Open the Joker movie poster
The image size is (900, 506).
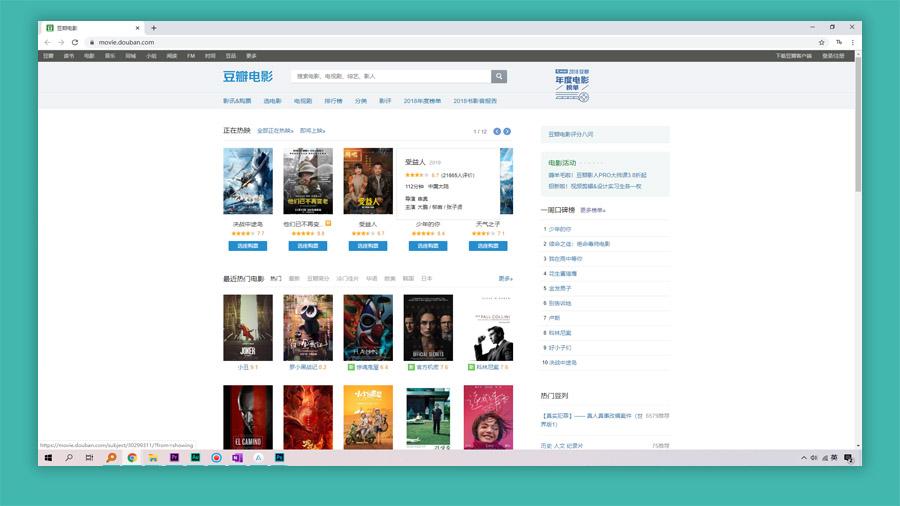[x=248, y=328]
